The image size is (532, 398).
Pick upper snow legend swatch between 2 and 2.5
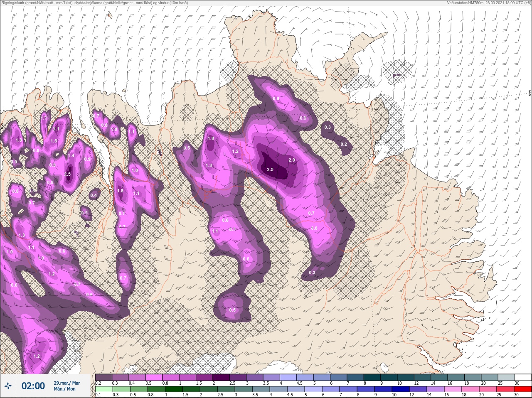pos(221,377)
